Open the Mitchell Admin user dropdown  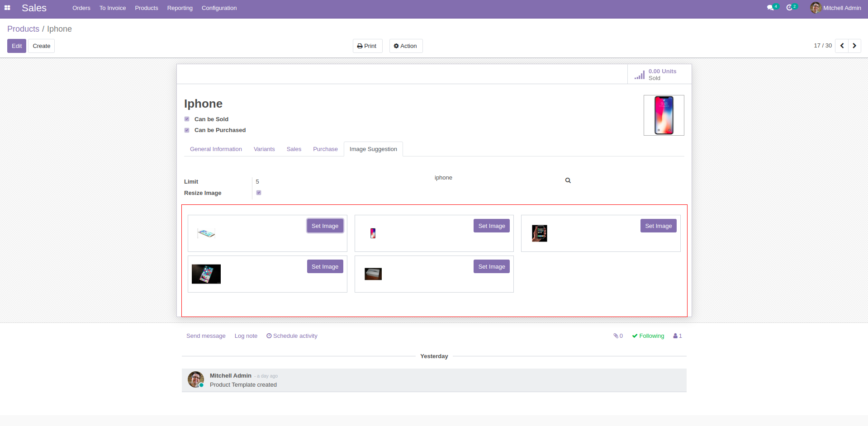click(836, 8)
